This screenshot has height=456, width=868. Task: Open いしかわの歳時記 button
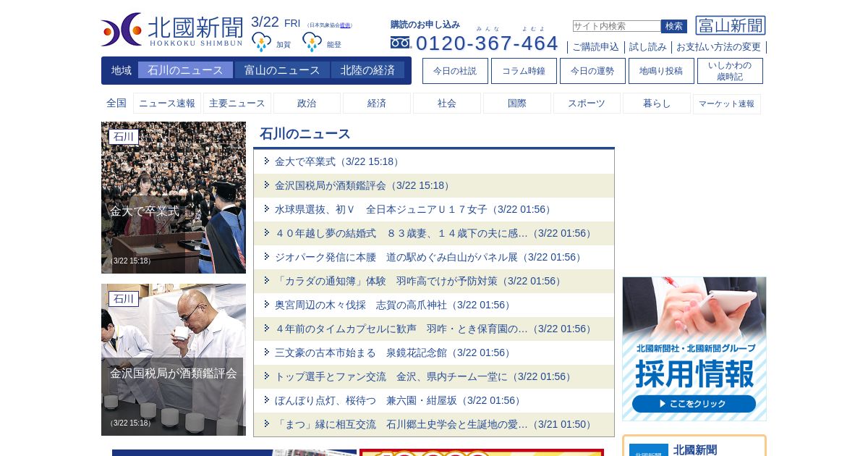point(730,71)
